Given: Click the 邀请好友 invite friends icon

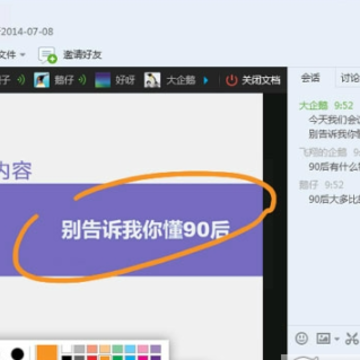Looking at the screenshot, I should coord(48,55).
